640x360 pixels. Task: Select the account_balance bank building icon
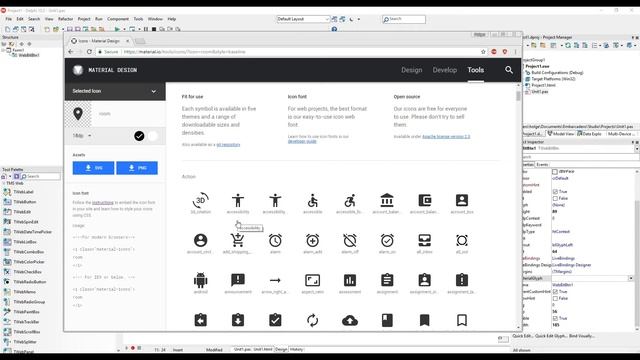[x=387, y=200]
